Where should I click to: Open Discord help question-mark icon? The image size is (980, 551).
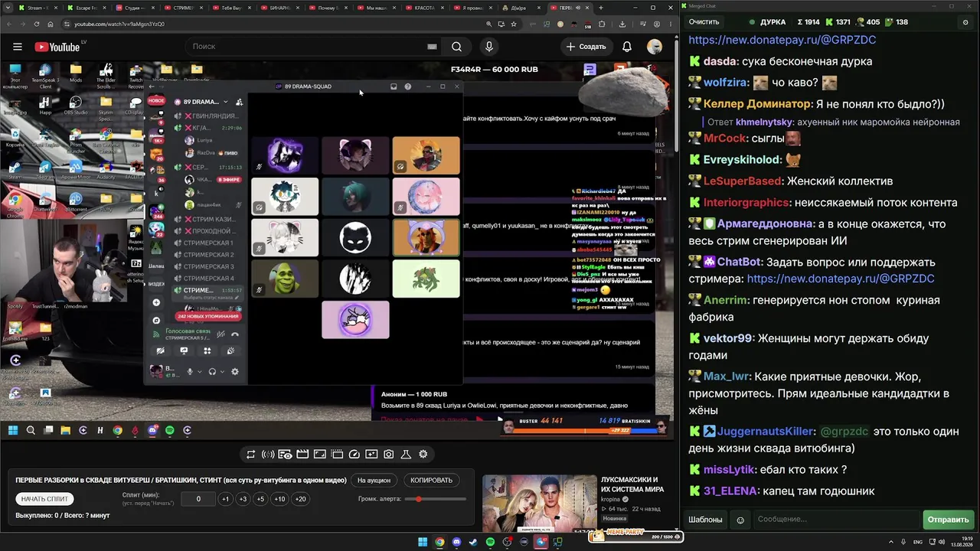[408, 86]
